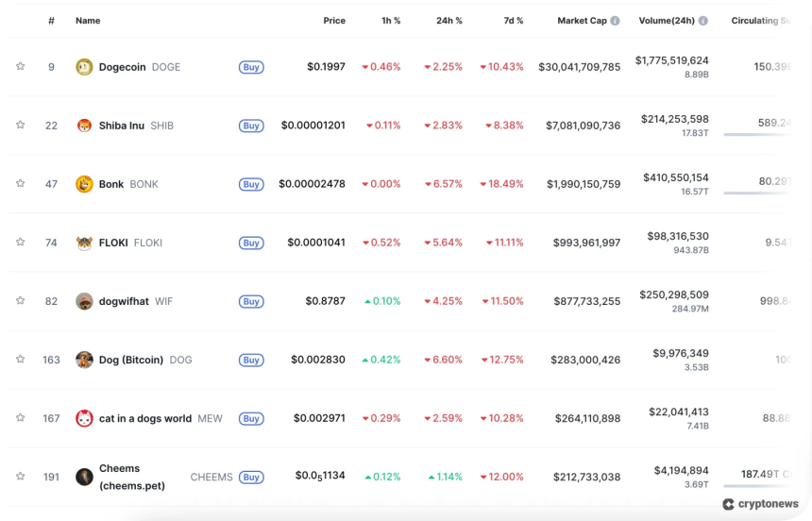
Task: Click the Market Cap info icon
Action: [x=615, y=21]
